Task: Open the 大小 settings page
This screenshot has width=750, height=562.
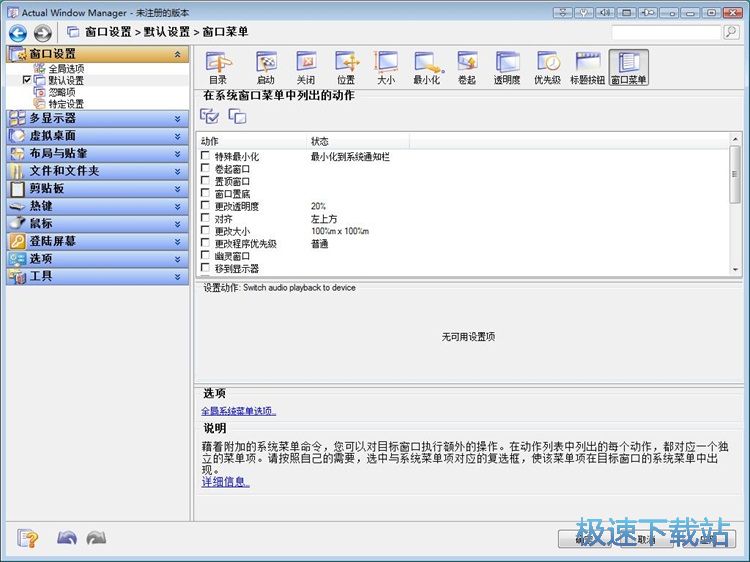Action: click(x=386, y=68)
